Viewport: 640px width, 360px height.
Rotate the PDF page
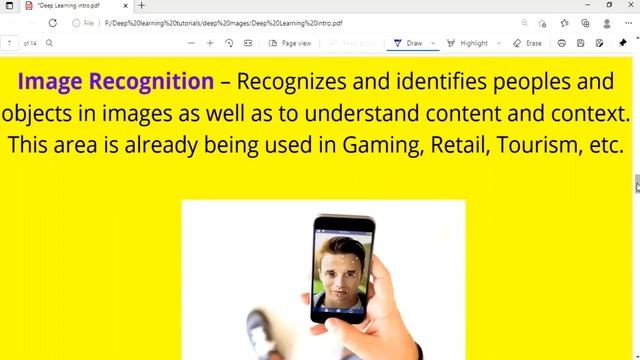(229, 43)
